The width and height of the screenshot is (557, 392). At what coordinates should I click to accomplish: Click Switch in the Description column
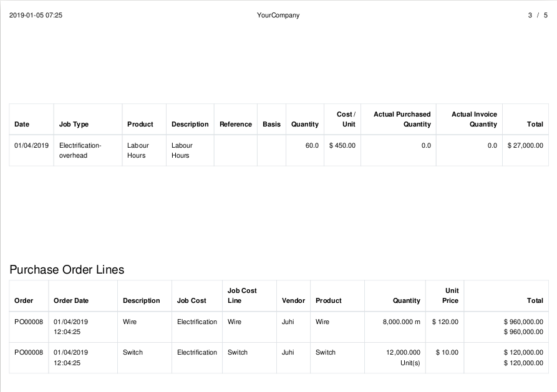point(133,352)
